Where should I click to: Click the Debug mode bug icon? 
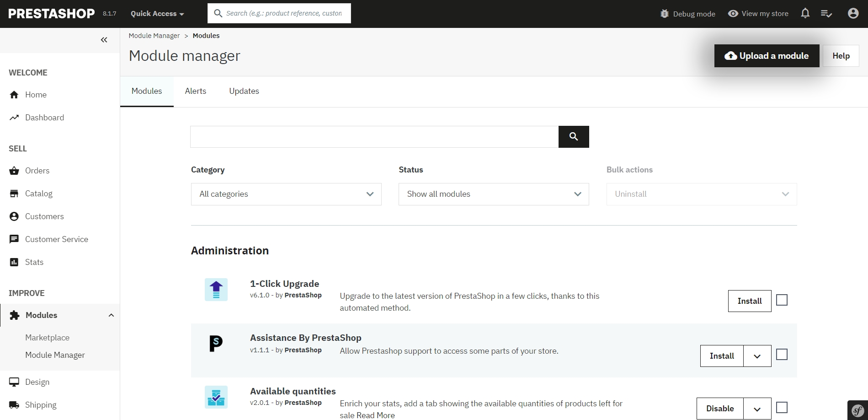[x=664, y=14]
